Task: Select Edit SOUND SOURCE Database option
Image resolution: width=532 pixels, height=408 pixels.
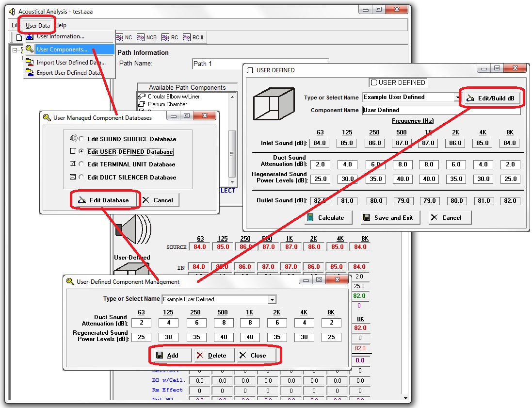Action: tap(81, 139)
